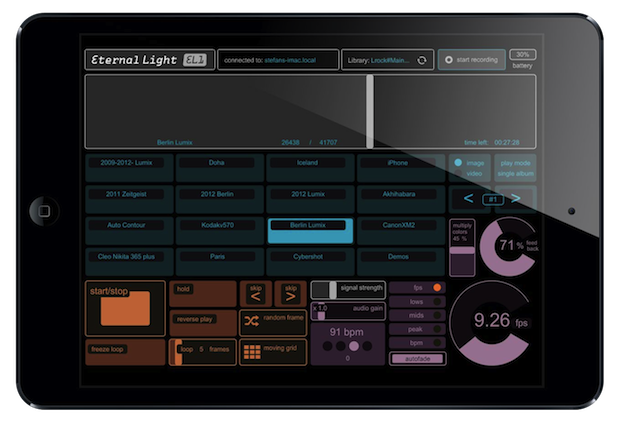Toggle the peak audio trigger
The image size is (620, 438).
tap(437, 329)
